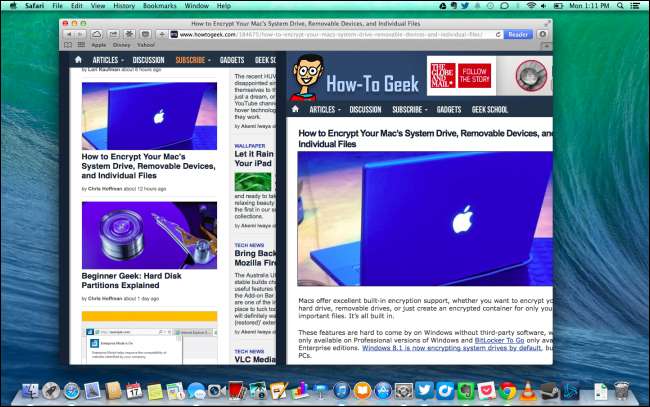This screenshot has width=650, height=407.
Task: Open iCloud Tabs cloud icon in toolbar
Action: point(97,34)
